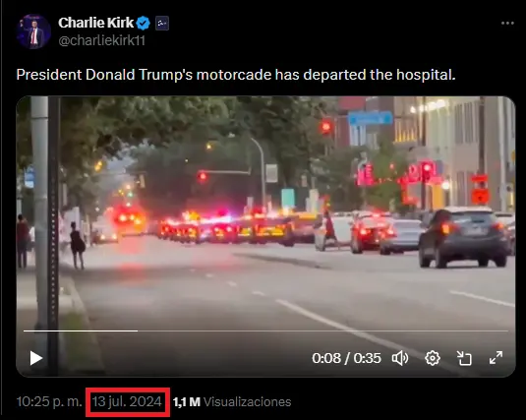Image resolution: width=526 pixels, height=420 pixels.
Task: Open Charlie Kirk's profile avatar
Action: click(x=33, y=31)
